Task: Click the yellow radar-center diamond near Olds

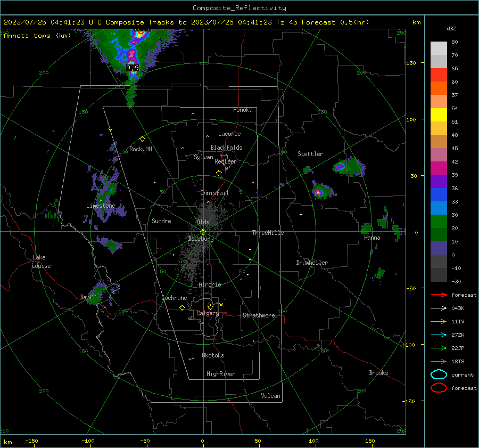Action: click(x=203, y=232)
